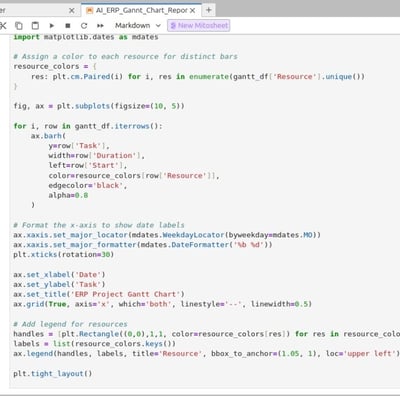Screen dimensions: 400x396
Task: Paste cell from clipboard icon
Action: coord(35,26)
